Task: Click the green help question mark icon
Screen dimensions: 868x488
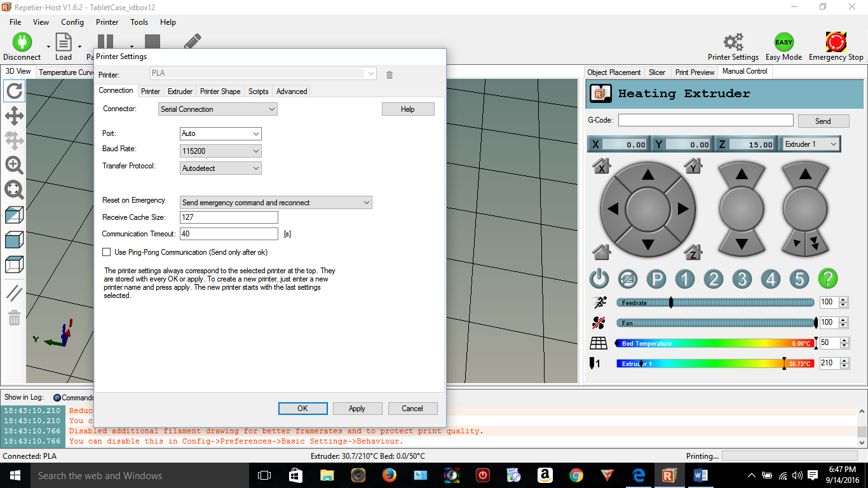Action: pos(827,278)
